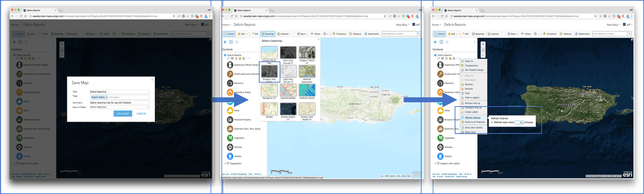644x194 pixels.
Task: Choose 'Refresh Interval' in the context menu
Action: pyautogui.click(x=474, y=118)
